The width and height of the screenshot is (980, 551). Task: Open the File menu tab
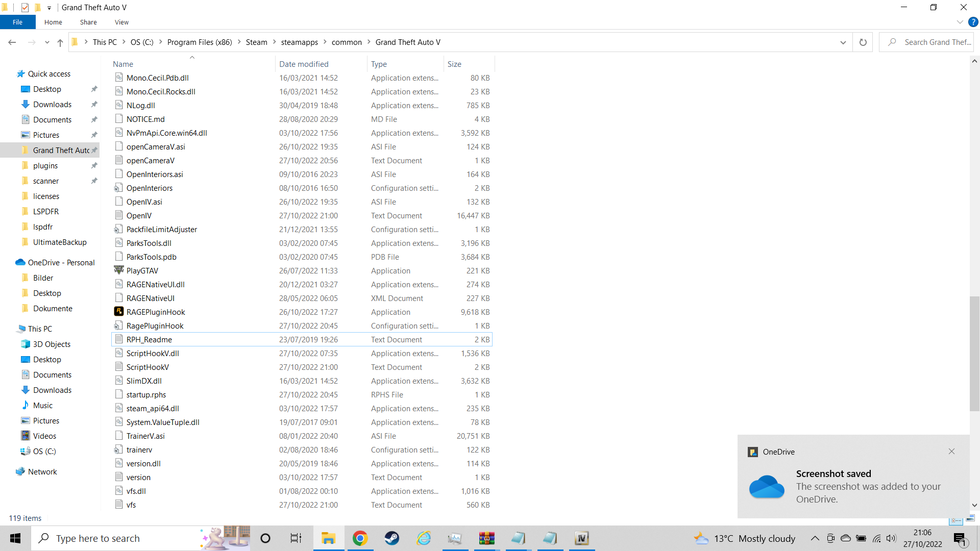click(x=17, y=22)
